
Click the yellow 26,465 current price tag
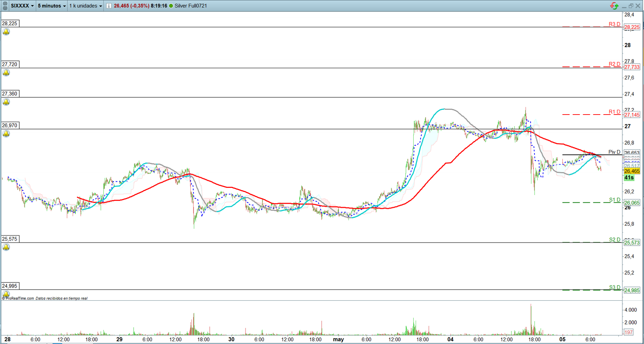[x=632, y=171]
